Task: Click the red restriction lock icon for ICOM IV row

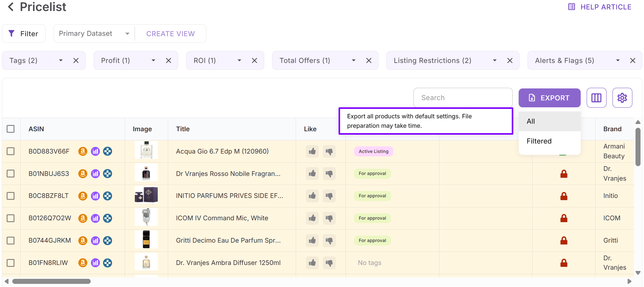Action: [563, 218]
